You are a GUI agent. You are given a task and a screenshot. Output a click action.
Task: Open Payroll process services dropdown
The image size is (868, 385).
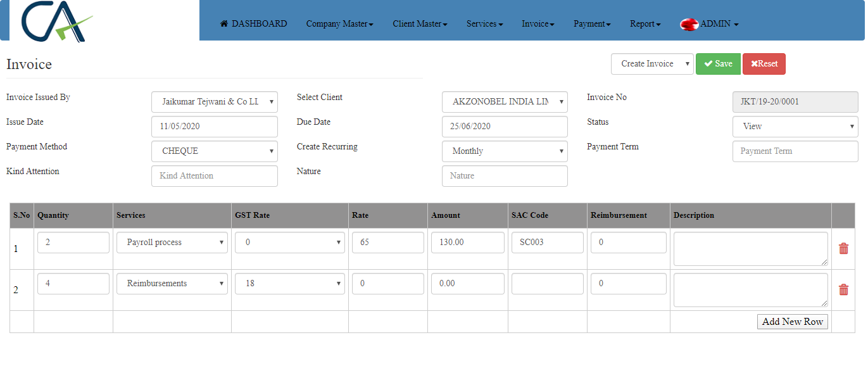(172, 243)
